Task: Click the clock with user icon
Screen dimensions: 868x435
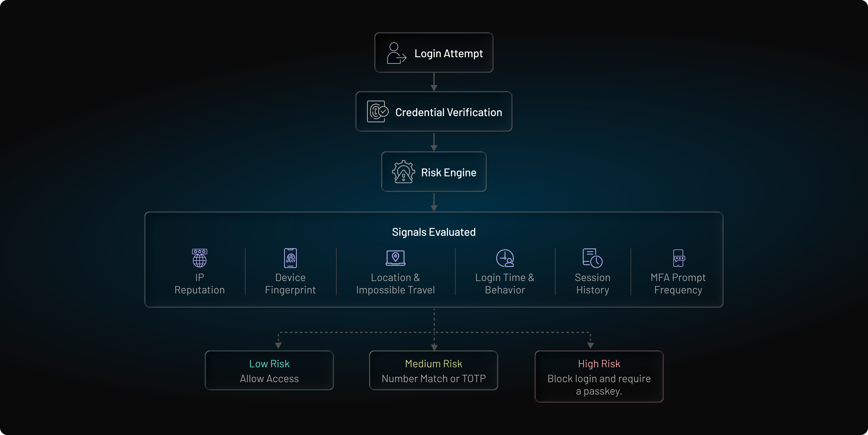Action: 505,258
